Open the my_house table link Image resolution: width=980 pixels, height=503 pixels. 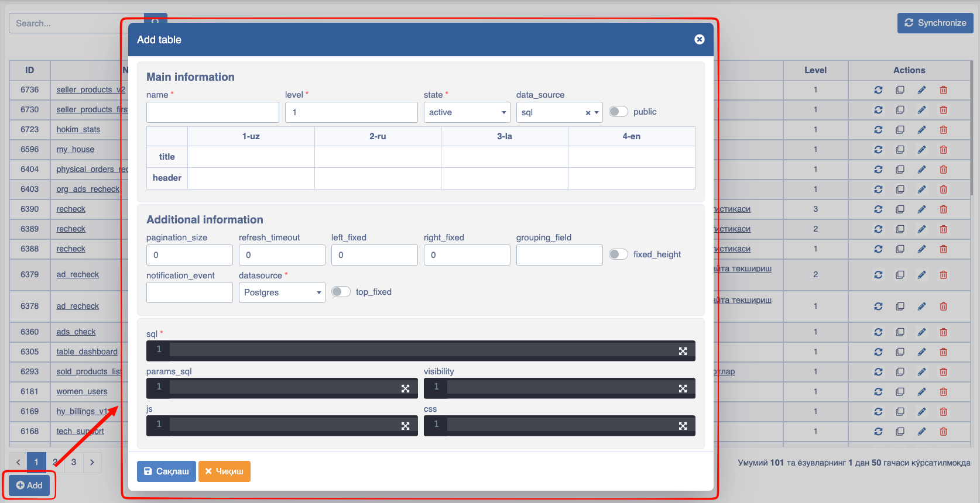[76, 150]
